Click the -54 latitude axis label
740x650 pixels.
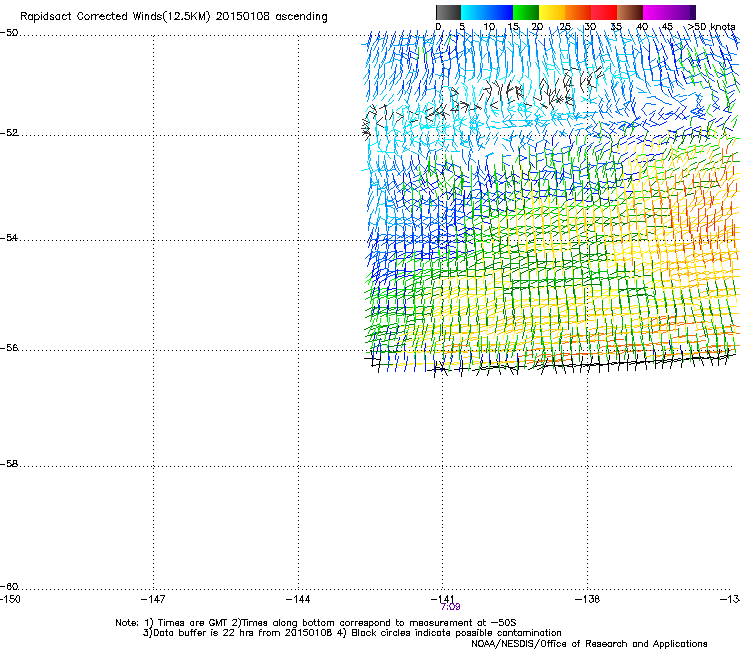point(9,237)
